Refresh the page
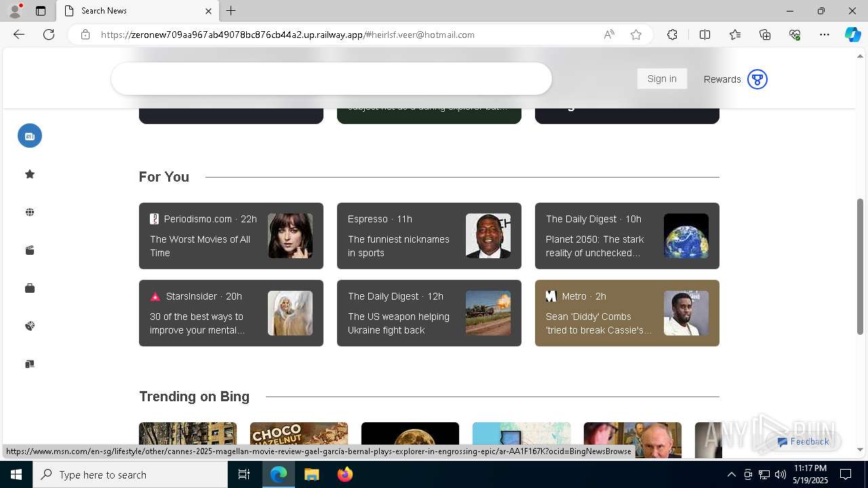 (x=49, y=35)
